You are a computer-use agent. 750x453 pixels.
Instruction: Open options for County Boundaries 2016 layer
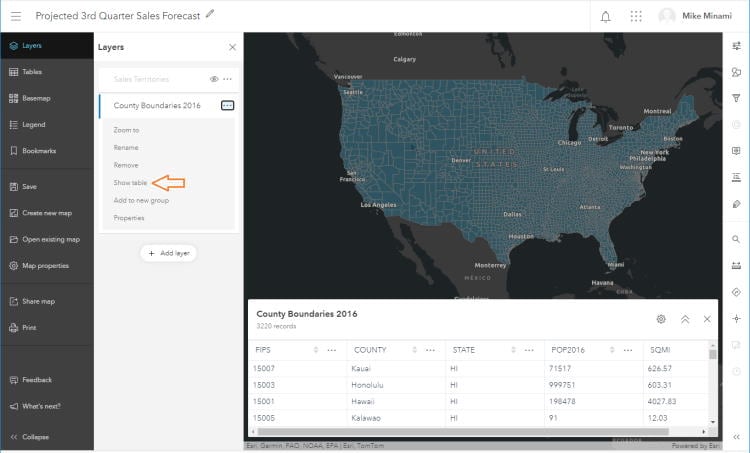(x=227, y=105)
